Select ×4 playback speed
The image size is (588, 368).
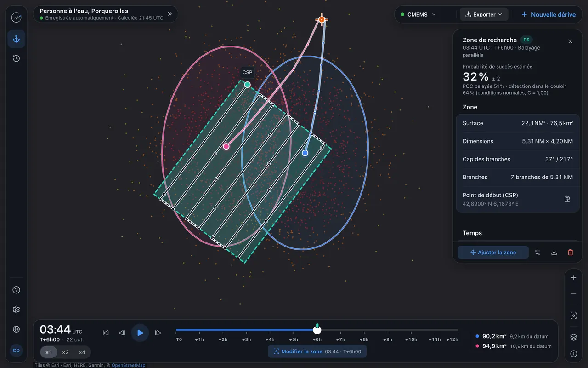pos(82,352)
